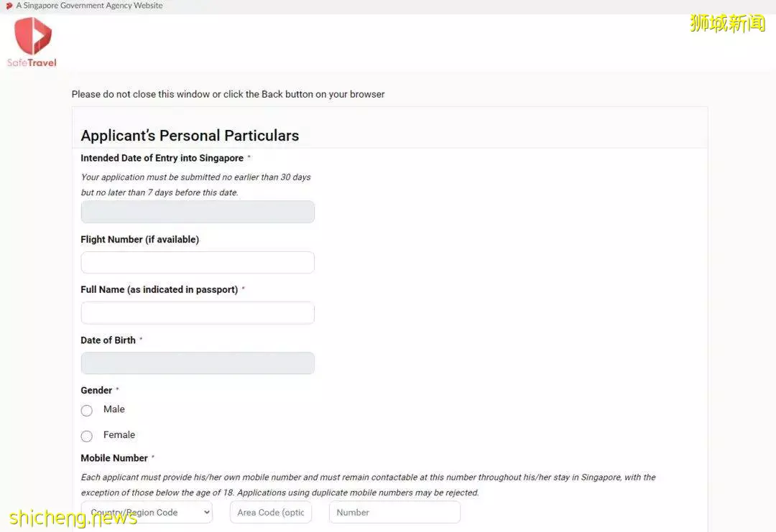Select the Male gender radio button
The image size is (776, 532).
[87, 411]
